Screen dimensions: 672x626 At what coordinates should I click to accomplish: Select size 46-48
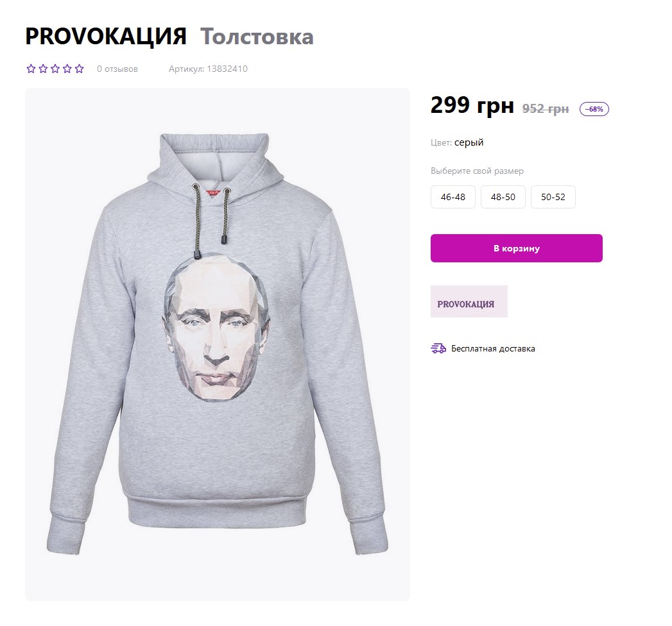click(x=453, y=197)
